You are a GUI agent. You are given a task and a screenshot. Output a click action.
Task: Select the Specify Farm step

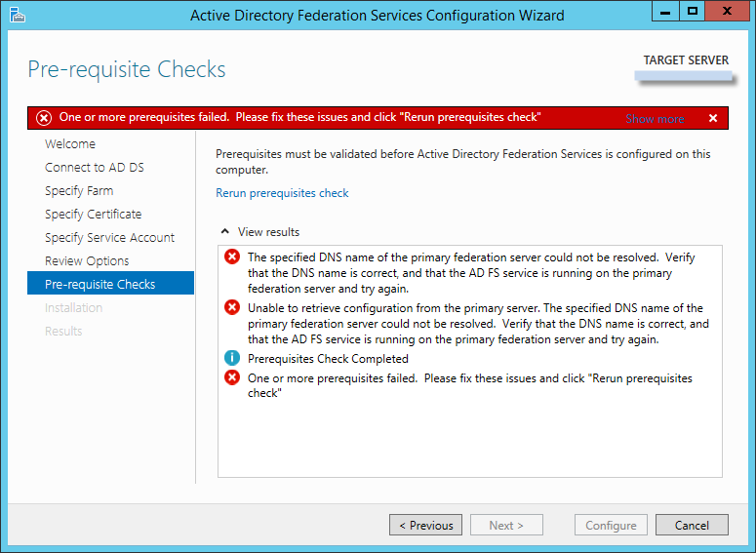79,191
